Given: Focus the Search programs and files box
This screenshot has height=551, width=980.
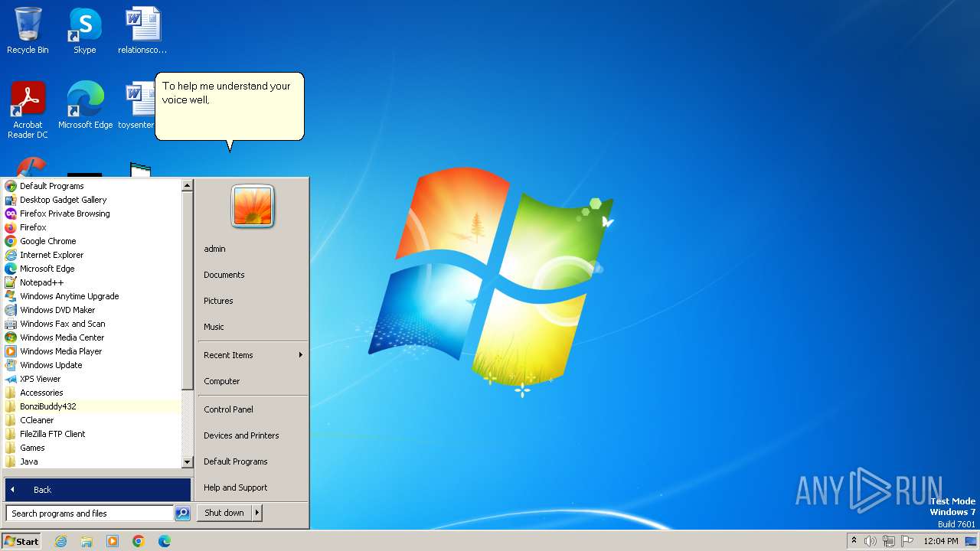Looking at the screenshot, I should click(90, 514).
